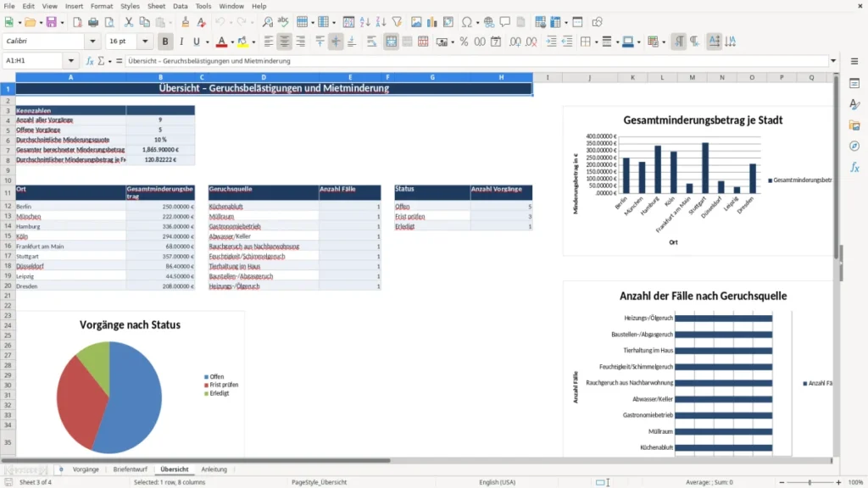Screen dimensions: 868x488
Task: Open sidebar Functions fx icon
Action: (854, 167)
